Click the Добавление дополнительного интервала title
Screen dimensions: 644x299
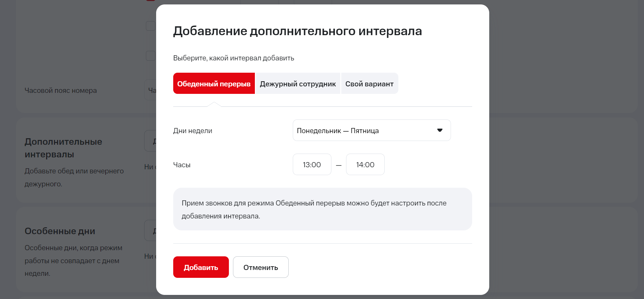pos(297,31)
